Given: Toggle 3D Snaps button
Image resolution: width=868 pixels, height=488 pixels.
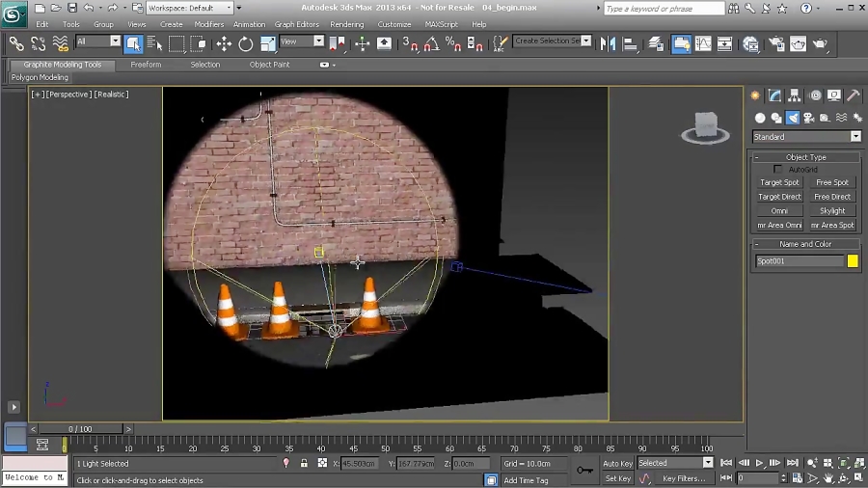Looking at the screenshot, I should (x=410, y=43).
